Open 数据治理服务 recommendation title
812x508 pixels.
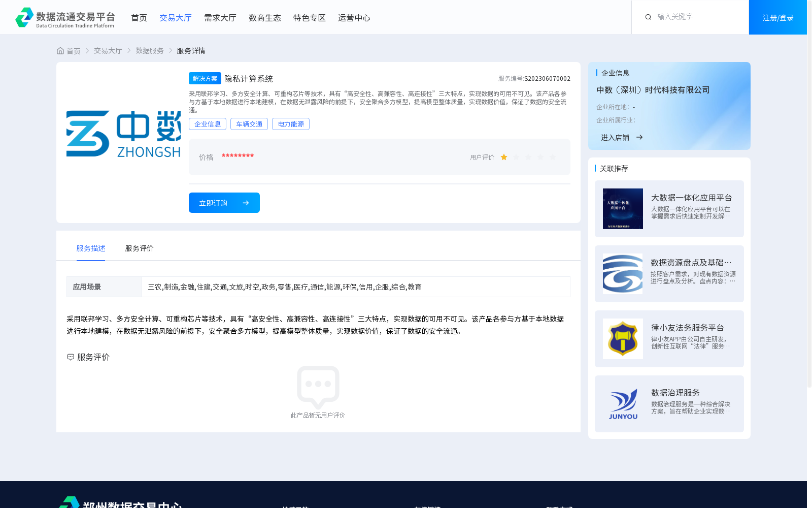pos(675,393)
